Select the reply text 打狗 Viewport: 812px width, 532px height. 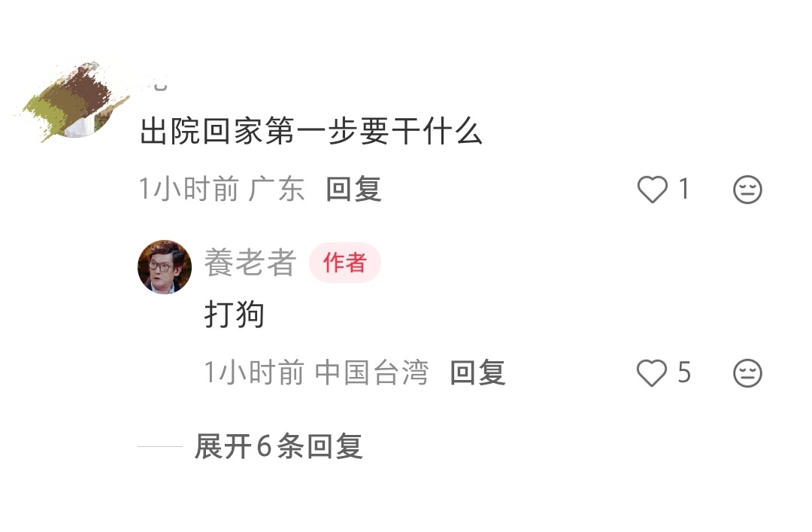(235, 315)
